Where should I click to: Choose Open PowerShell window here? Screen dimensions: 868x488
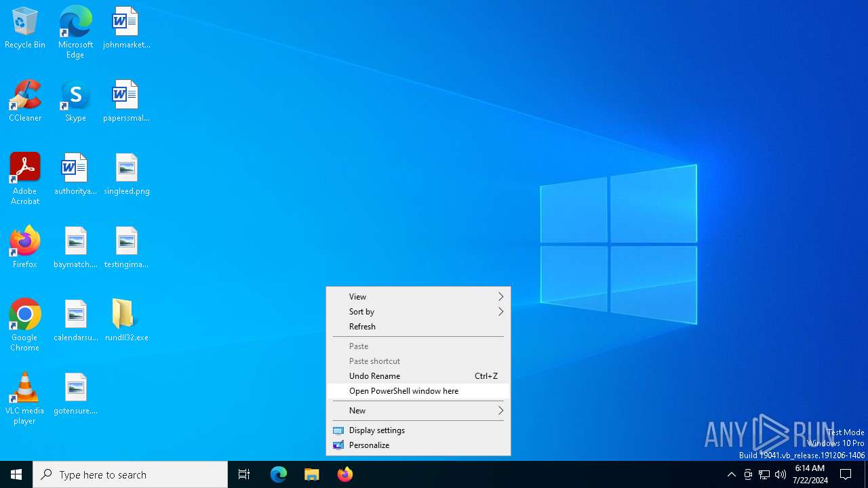point(418,391)
